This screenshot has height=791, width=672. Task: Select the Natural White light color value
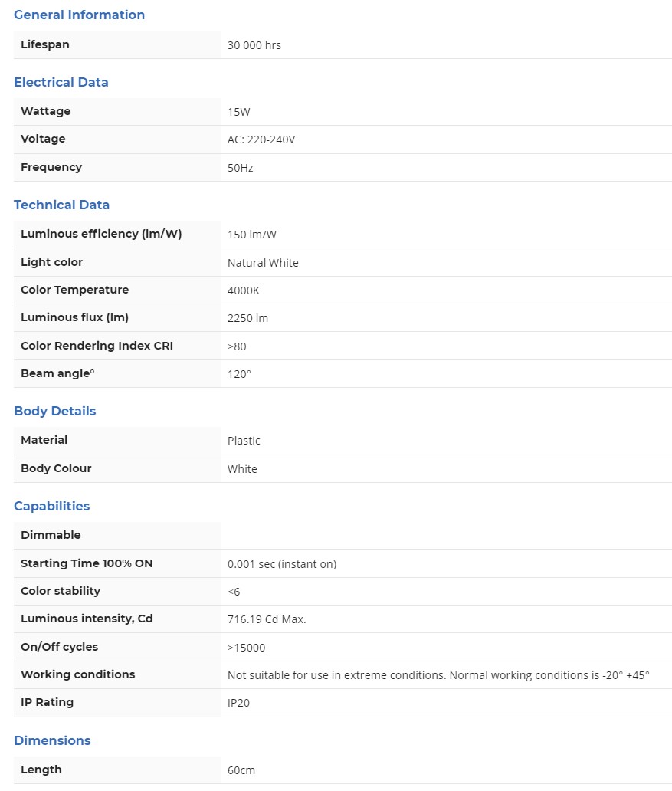tap(263, 262)
